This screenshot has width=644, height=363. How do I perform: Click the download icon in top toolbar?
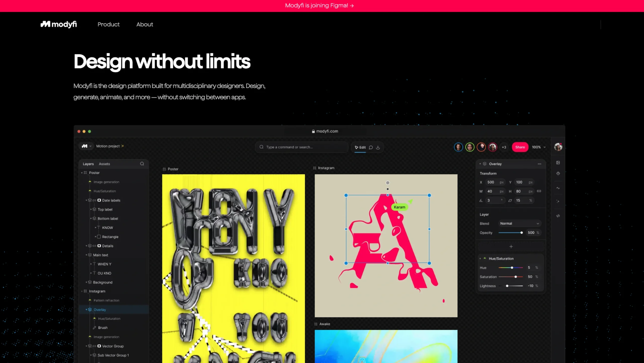(378, 148)
